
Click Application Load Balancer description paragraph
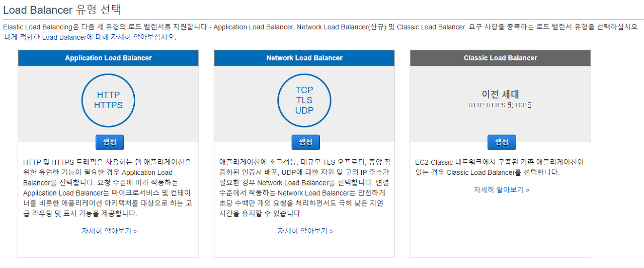108,187
